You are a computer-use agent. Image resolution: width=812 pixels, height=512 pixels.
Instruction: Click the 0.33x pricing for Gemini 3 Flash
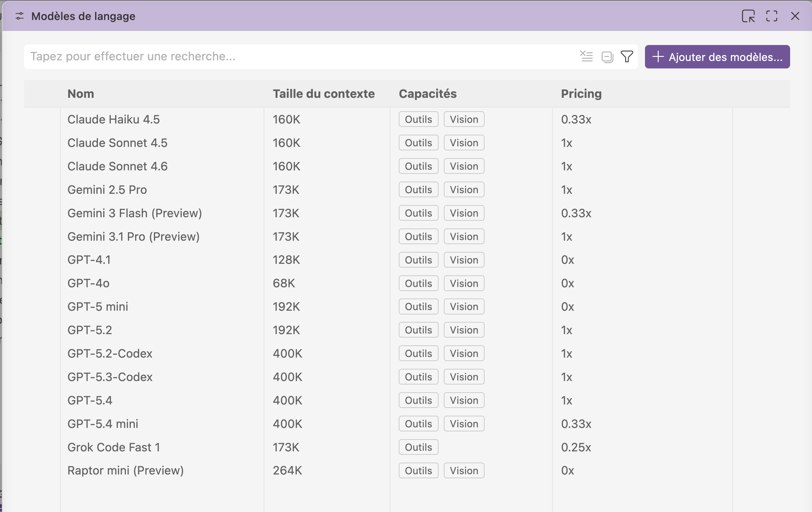pyautogui.click(x=576, y=213)
